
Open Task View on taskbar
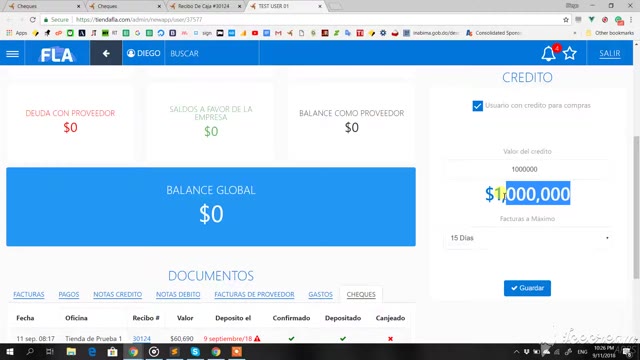(x=50, y=351)
